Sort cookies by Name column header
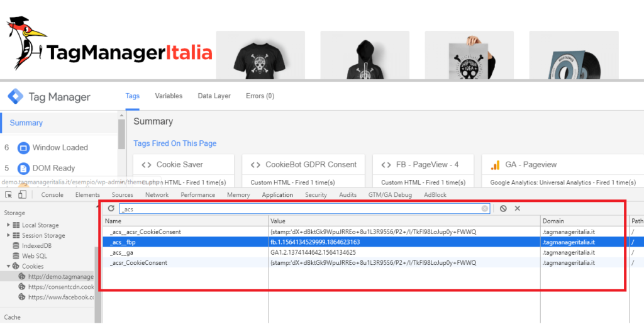 pyautogui.click(x=186, y=221)
